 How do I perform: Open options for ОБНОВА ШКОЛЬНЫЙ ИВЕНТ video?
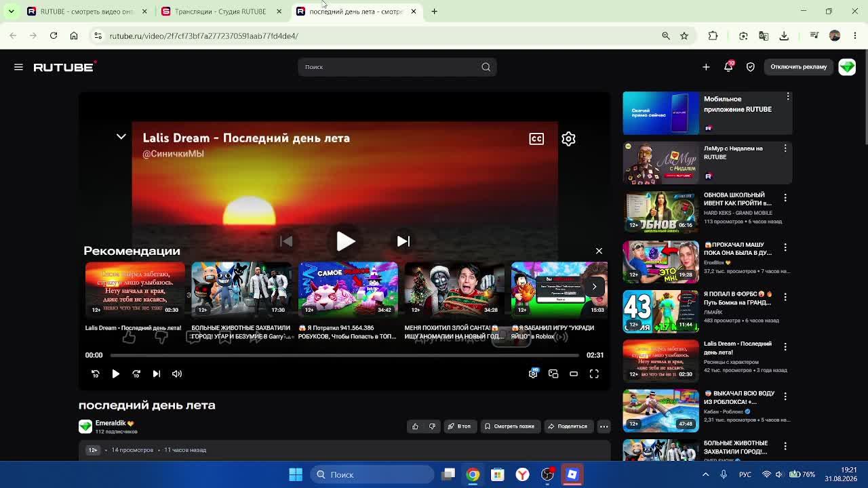pos(785,198)
